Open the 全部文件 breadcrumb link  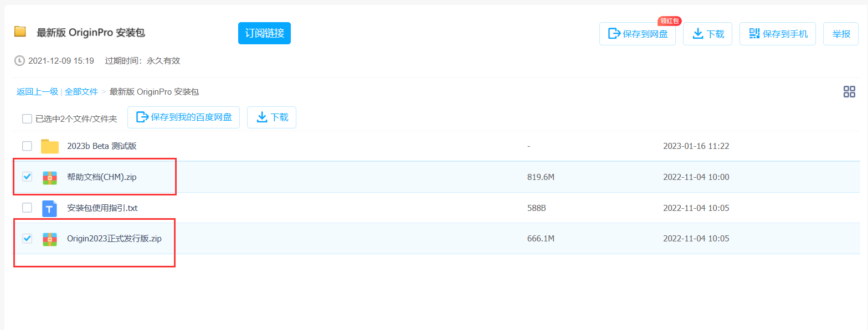coord(81,92)
